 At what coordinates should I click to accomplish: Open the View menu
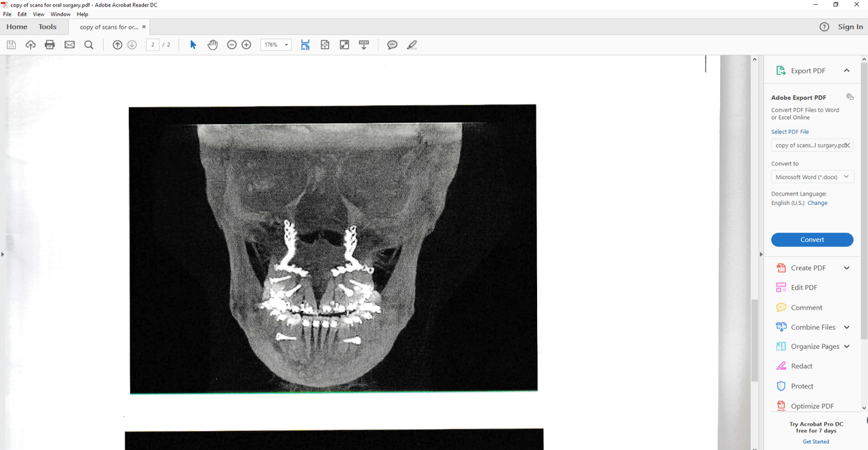click(x=39, y=14)
